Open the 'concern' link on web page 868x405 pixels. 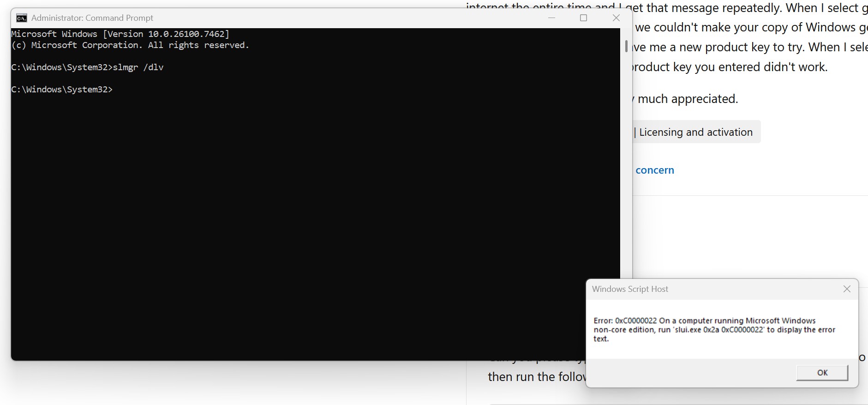[655, 170]
